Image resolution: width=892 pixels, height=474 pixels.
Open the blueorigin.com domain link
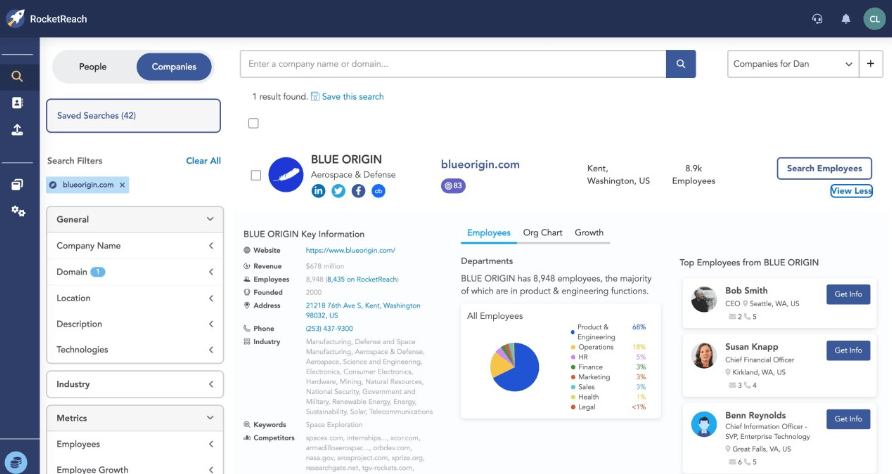(480, 164)
